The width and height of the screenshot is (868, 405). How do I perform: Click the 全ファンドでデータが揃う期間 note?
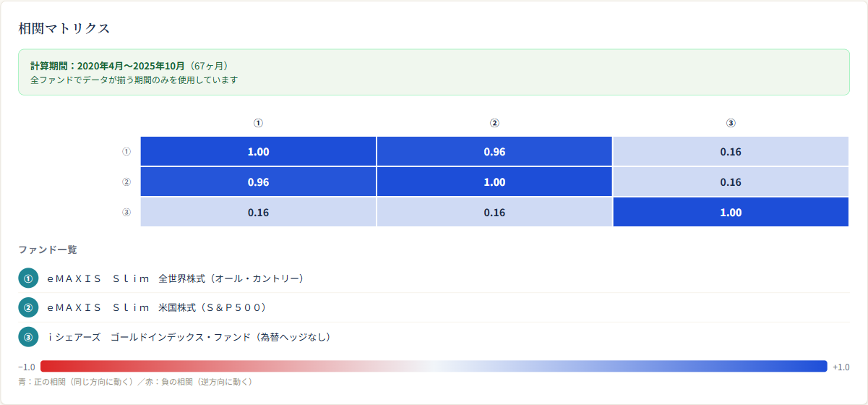coord(134,80)
